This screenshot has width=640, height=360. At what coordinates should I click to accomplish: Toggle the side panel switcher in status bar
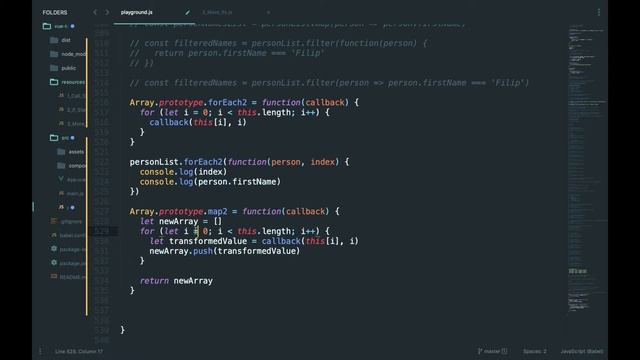pos(40,351)
